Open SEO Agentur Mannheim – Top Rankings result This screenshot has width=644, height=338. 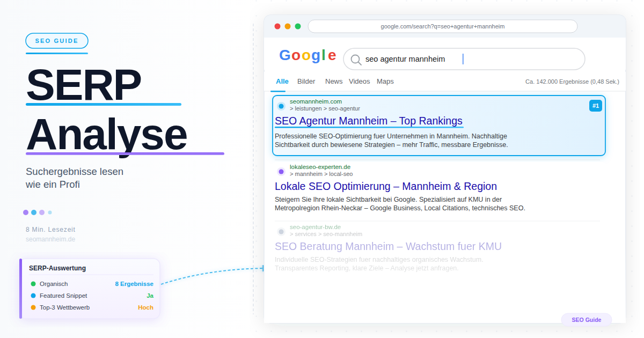click(x=368, y=121)
